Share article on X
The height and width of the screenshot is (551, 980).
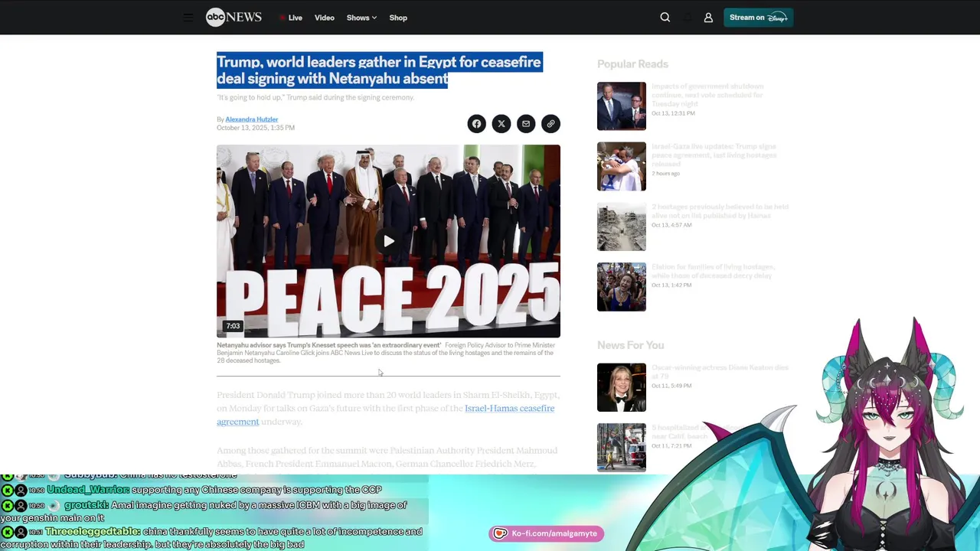[x=501, y=124]
